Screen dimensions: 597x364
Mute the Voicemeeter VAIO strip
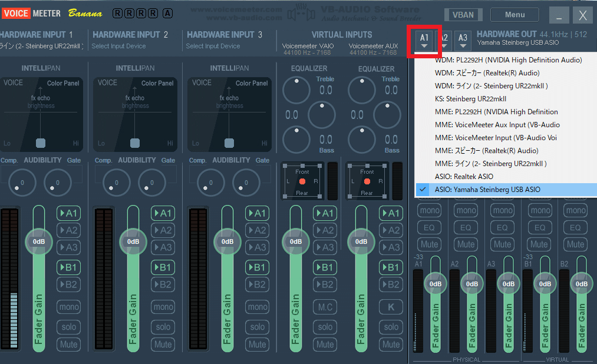(x=325, y=345)
